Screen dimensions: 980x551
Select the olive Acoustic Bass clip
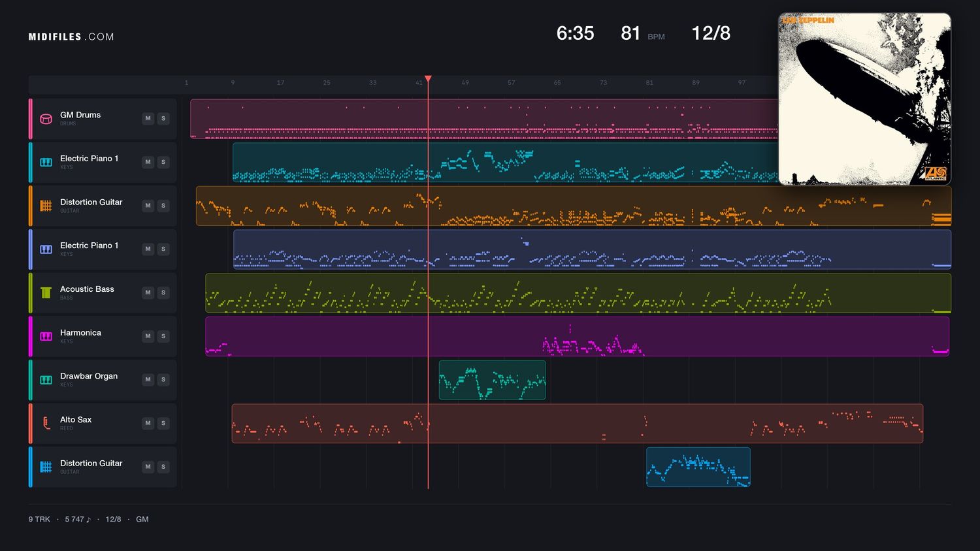point(578,293)
